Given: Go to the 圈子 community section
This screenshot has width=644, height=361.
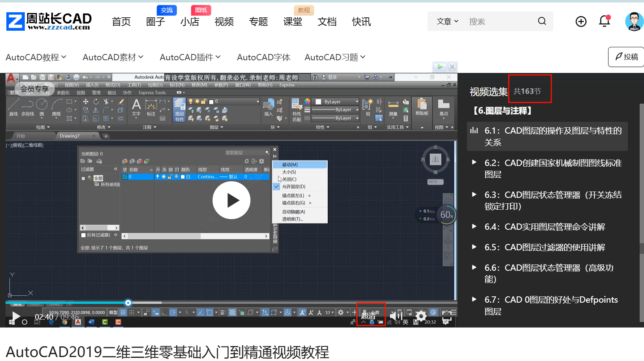Looking at the screenshot, I should [x=155, y=22].
